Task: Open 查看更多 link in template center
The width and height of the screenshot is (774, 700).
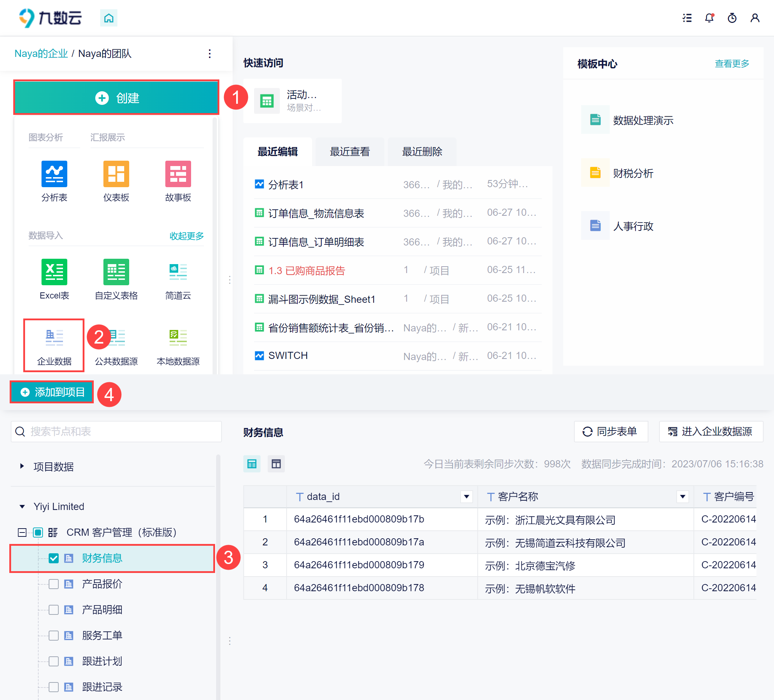Action: 731,63
